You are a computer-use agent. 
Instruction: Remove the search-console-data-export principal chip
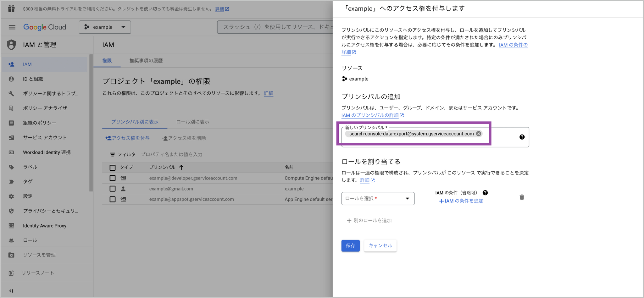479,134
